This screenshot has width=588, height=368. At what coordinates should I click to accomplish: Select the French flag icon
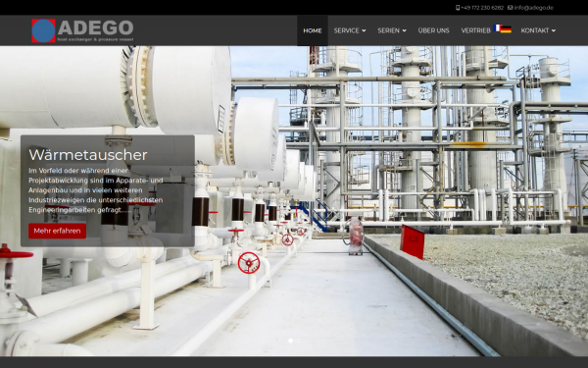497,27
